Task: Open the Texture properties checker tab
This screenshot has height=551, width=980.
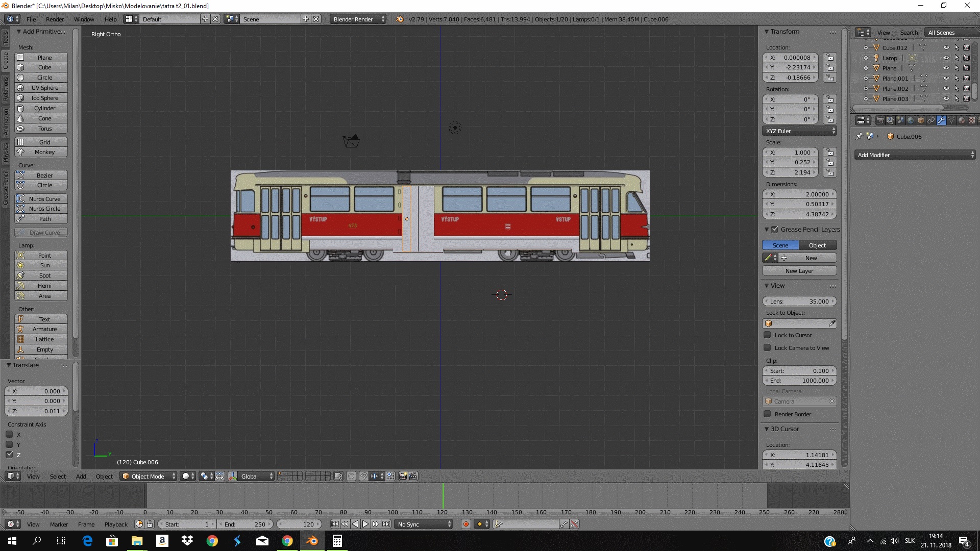Action: 972,120
